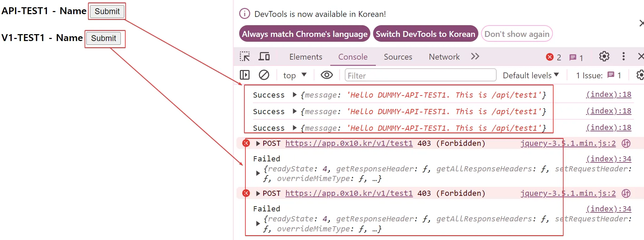The height and width of the screenshot is (240, 644).
Task: Expand the first Success message object
Action: point(294,95)
